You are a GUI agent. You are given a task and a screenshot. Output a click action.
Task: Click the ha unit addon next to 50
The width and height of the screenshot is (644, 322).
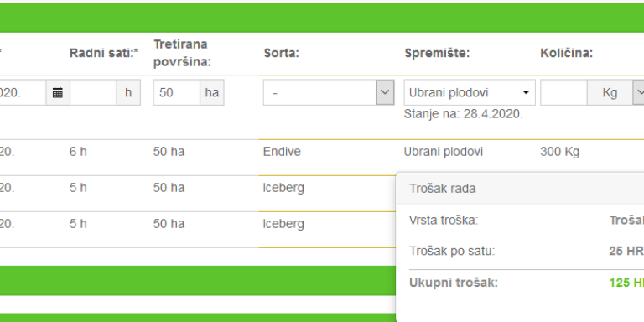click(x=212, y=92)
